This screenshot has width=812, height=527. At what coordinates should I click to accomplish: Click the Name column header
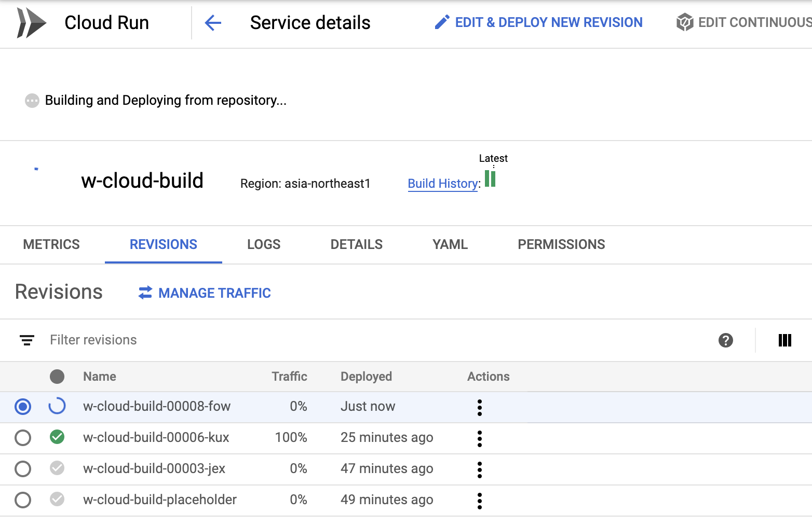[100, 377]
